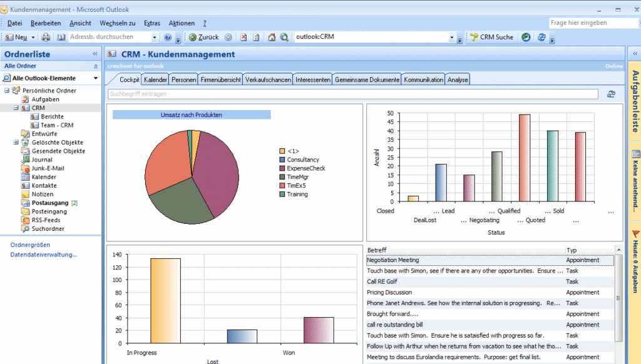Click the search the web icon
This screenshot has height=364, width=641.
[284, 37]
